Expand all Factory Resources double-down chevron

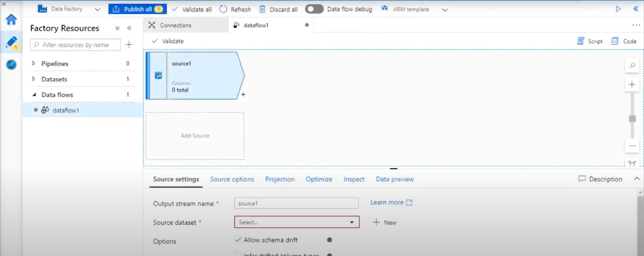coord(117,28)
